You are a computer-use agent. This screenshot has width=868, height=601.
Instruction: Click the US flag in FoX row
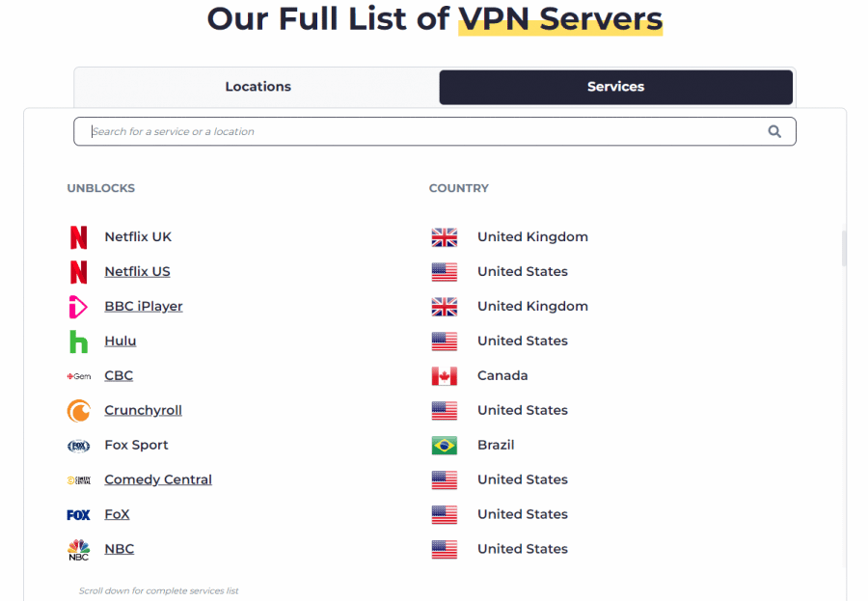coord(445,515)
